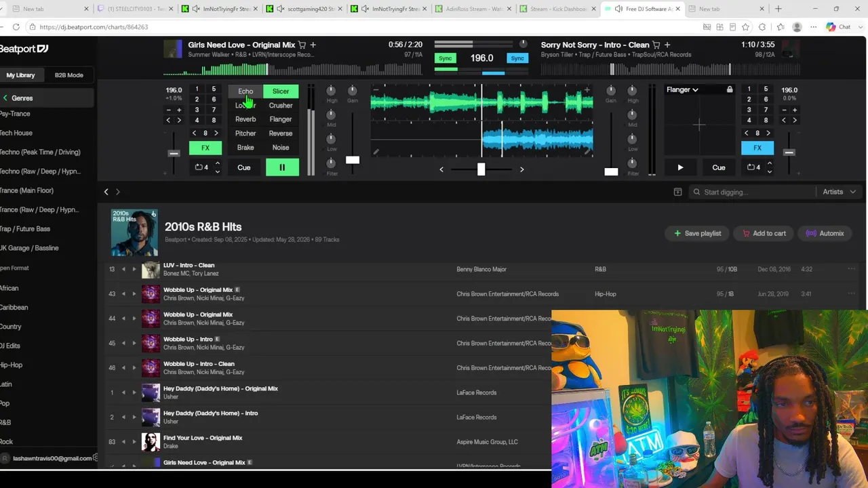The height and width of the screenshot is (488, 868).
Task: Enable the Echo effect
Action: coord(245,91)
